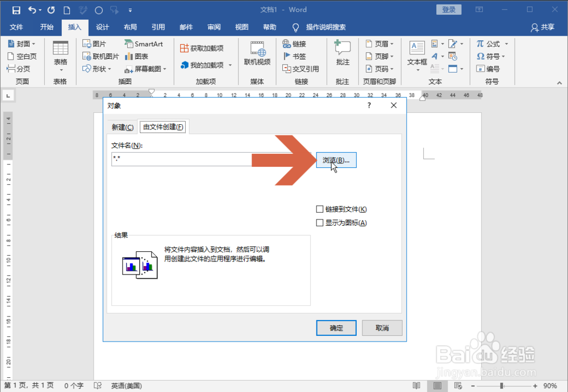568x392 pixels.
Task: Click the Sign in (登录) button
Action: (x=449, y=10)
